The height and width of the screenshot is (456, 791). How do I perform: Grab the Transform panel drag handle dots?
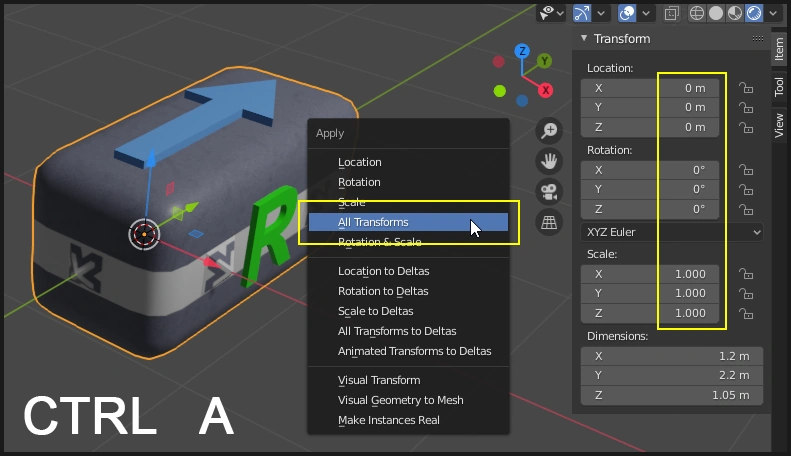757,38
